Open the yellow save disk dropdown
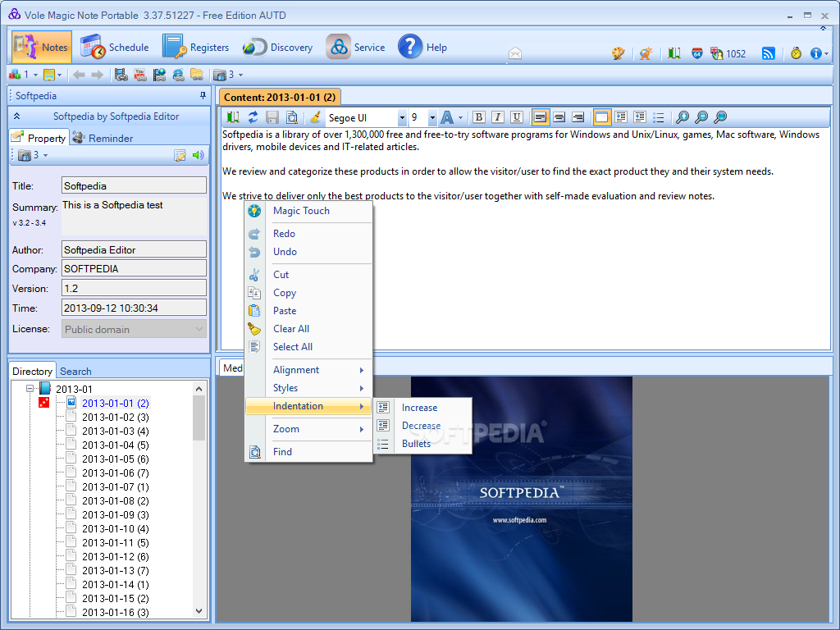 coord(52,75)
